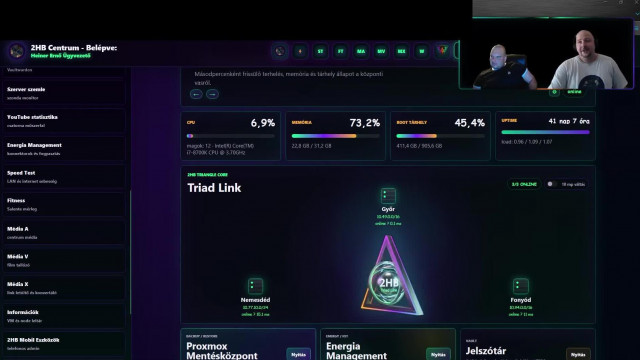Click the 3/3 ONLINE status badge

524,184
